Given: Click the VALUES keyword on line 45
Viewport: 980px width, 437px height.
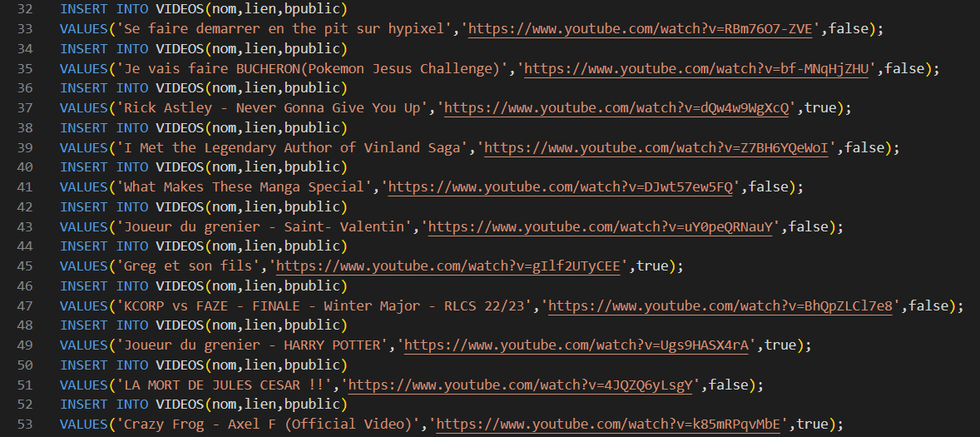Looking at the screenshot, I should (x=83, y=266).
